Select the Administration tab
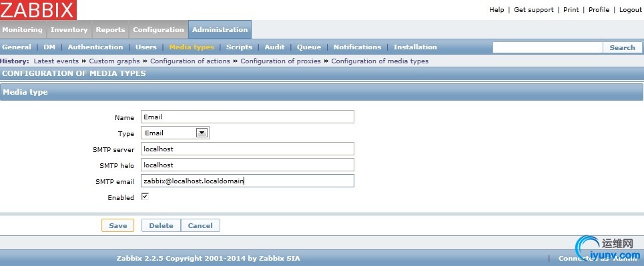 (220, 30)
